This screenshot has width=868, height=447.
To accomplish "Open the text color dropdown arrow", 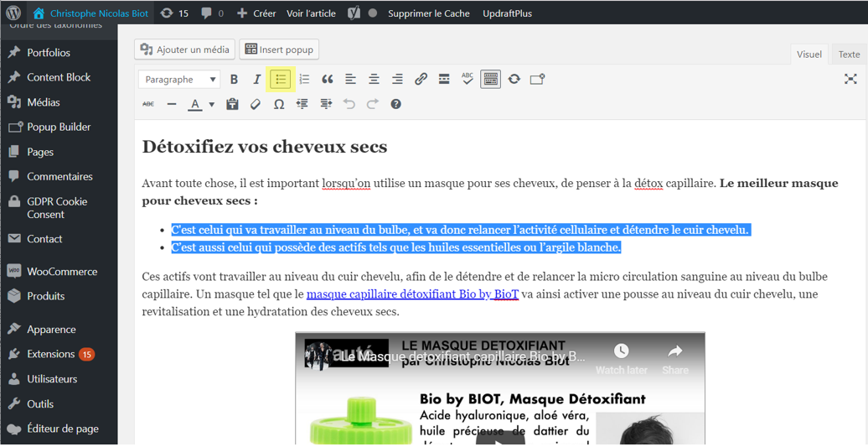I will (212, 104).
